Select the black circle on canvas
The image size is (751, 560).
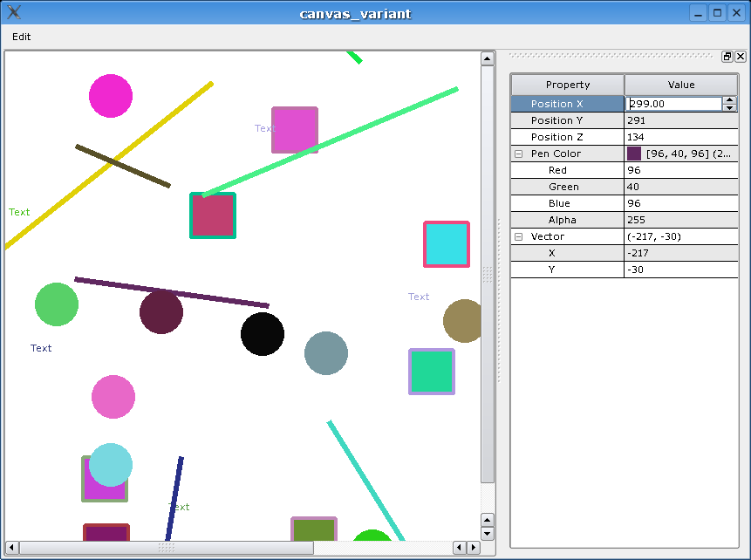(x=263, y=334)
